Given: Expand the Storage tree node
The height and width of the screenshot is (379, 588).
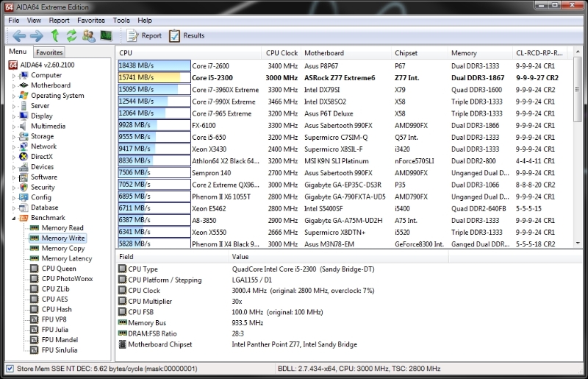Looking at the screenshot, I should click(14, 136).
